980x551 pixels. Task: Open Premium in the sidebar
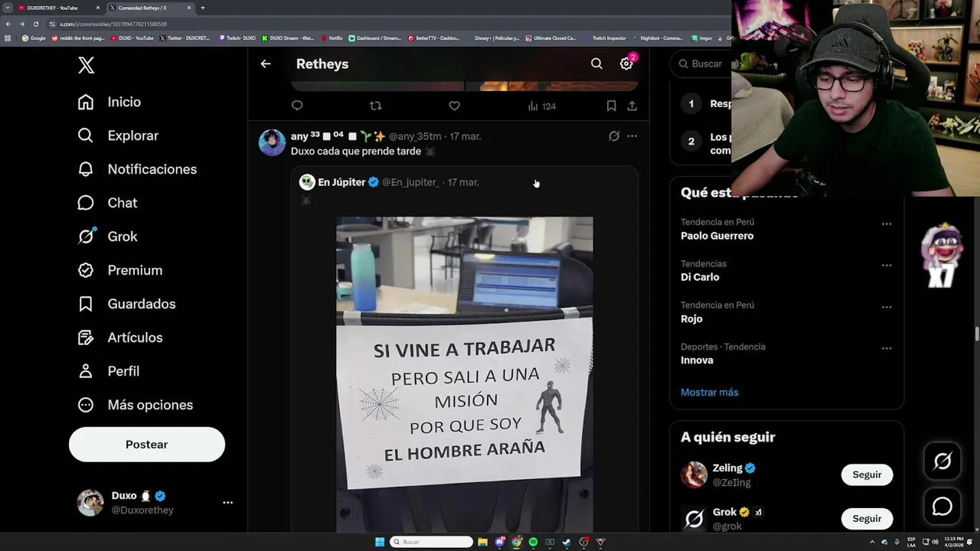coord(120,270)
